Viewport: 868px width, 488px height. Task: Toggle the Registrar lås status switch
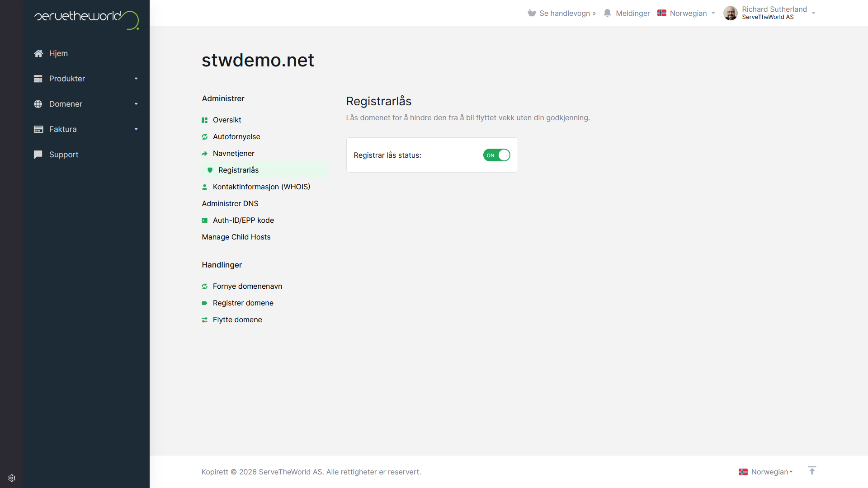click(x=496, y=155)
